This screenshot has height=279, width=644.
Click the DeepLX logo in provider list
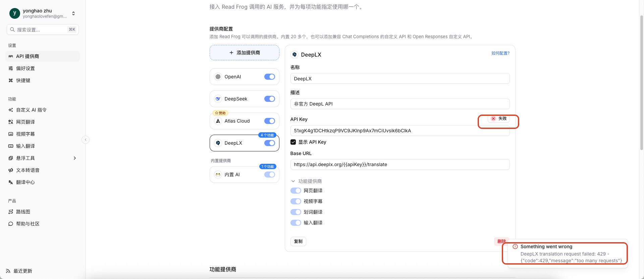[x=218, y=143]
